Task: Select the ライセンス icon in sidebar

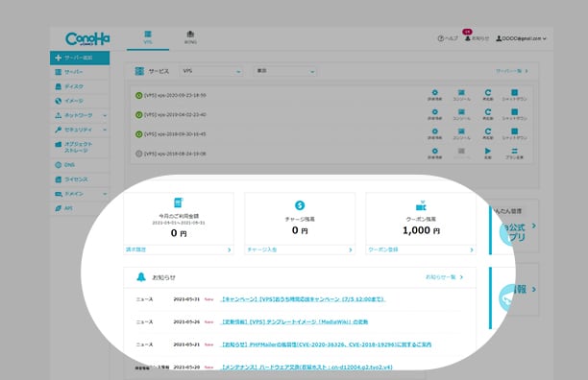Action: 58,179
